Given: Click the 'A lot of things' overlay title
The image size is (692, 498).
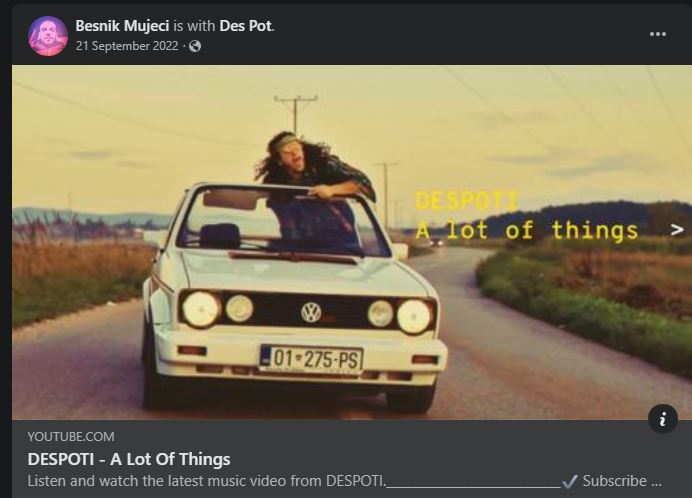Looking at the screenshot, I should tap(527, 230).
